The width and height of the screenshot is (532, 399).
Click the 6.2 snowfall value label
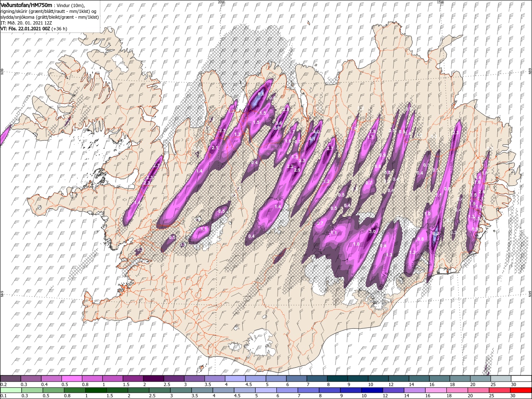(x=435, y=234)
